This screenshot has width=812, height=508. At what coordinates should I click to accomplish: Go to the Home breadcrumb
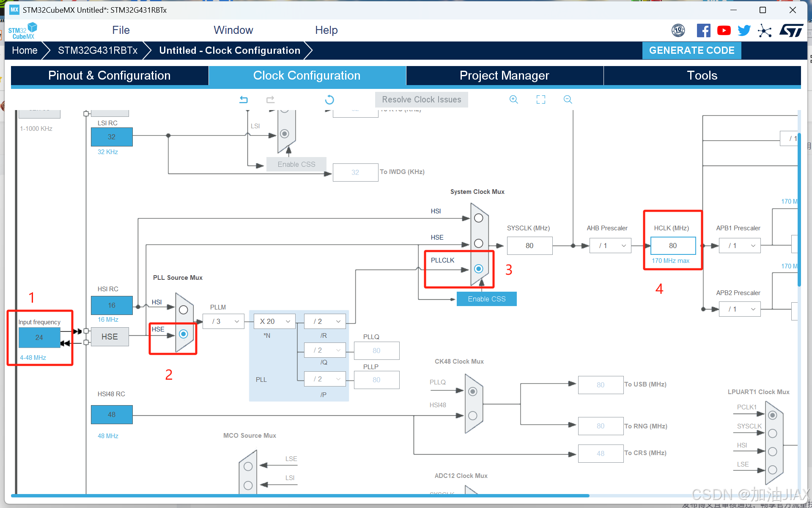pos(25,50)
